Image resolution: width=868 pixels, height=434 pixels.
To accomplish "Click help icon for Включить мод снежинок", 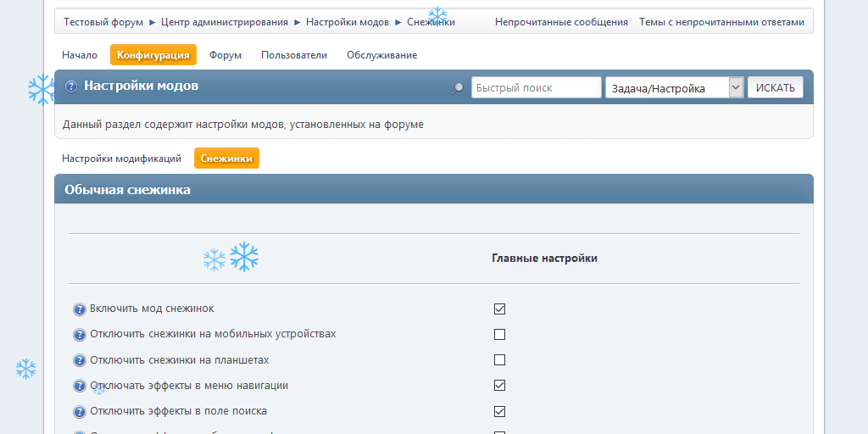I will (x=80, y=309).
